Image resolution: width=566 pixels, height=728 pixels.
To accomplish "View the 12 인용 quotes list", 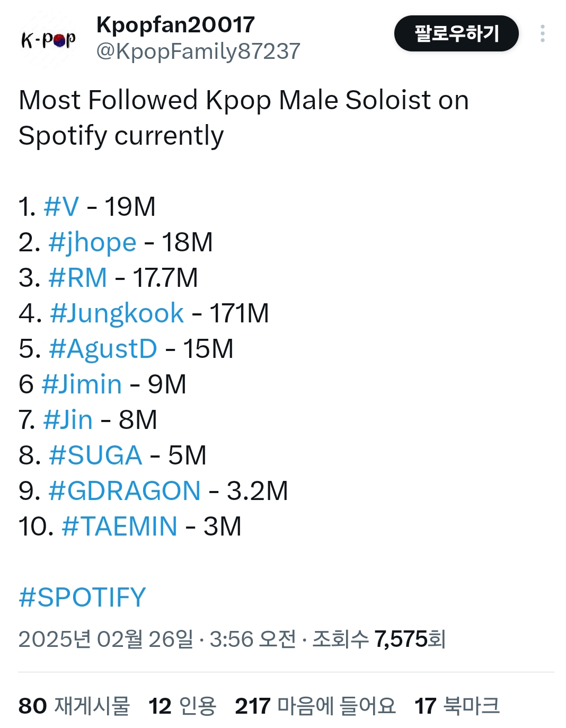I will pyautogui.click(x=182, y=706).
